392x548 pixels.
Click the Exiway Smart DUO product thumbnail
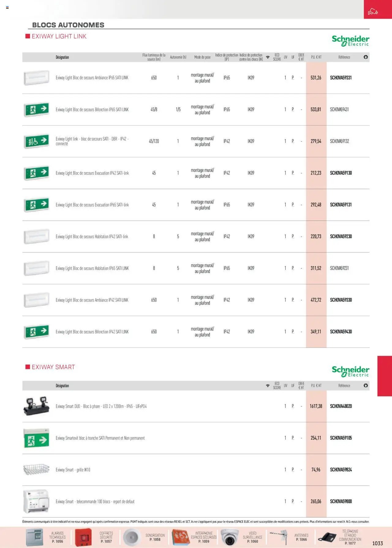click(36, 405)
